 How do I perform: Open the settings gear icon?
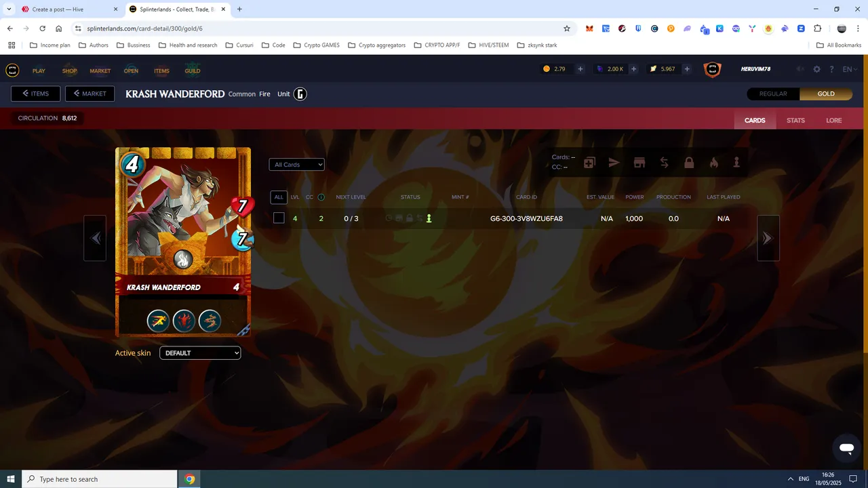tap(816, 69)
